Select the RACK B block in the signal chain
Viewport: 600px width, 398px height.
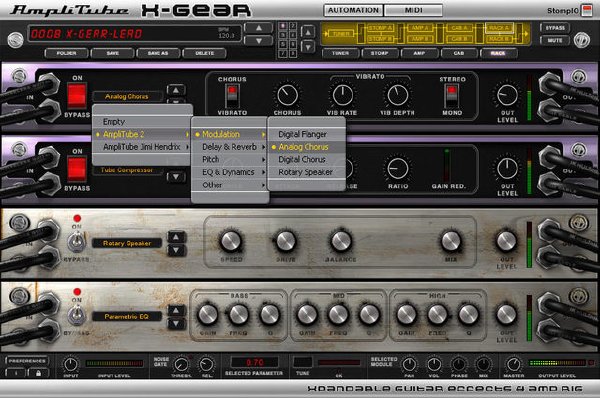[499, 39]
